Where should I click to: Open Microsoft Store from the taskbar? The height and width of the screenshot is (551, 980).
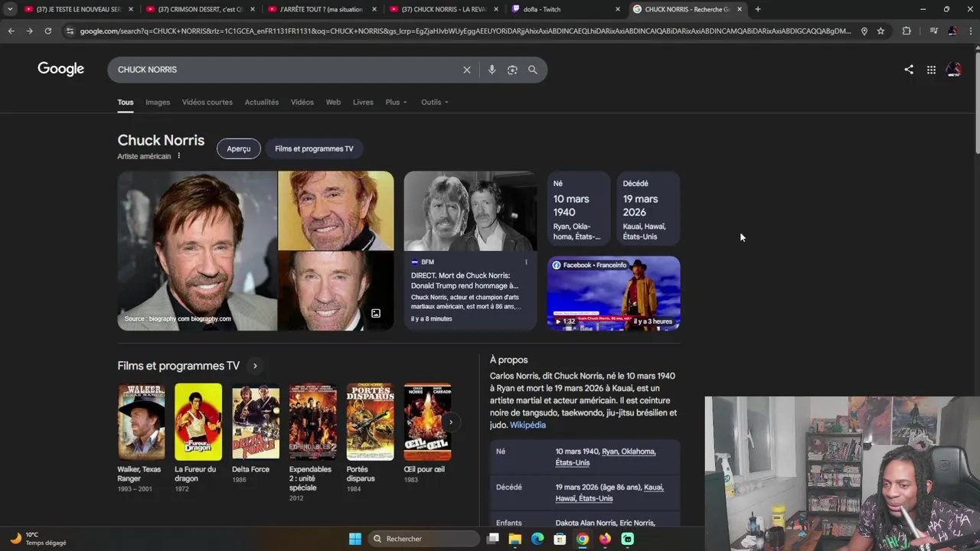point(560,539)
